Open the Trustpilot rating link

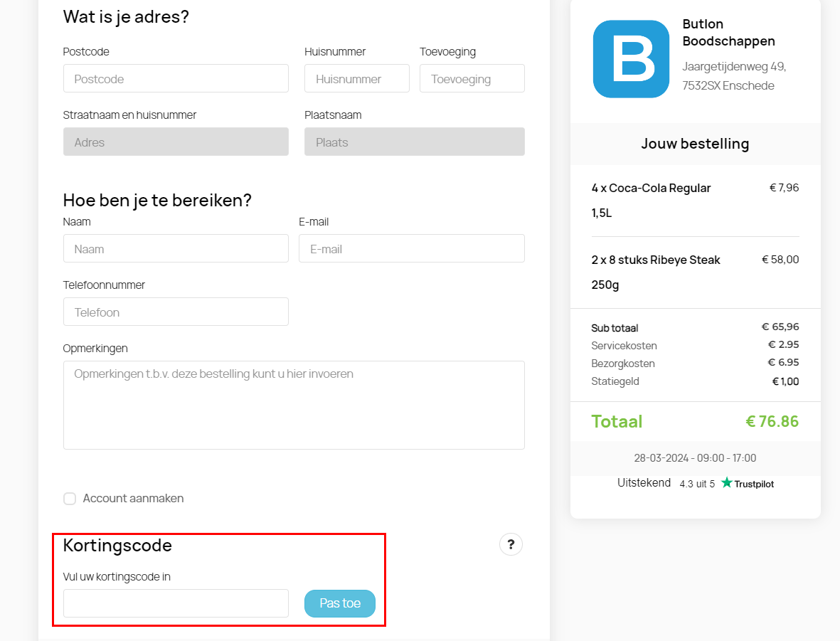pyautogui.click(x=747, y=483)
